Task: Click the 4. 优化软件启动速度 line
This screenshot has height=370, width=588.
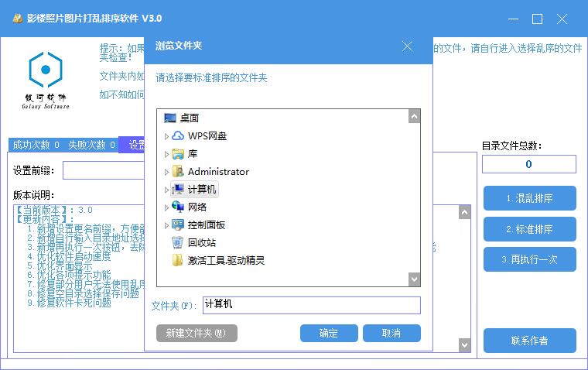Action: [x=69, y=257]
